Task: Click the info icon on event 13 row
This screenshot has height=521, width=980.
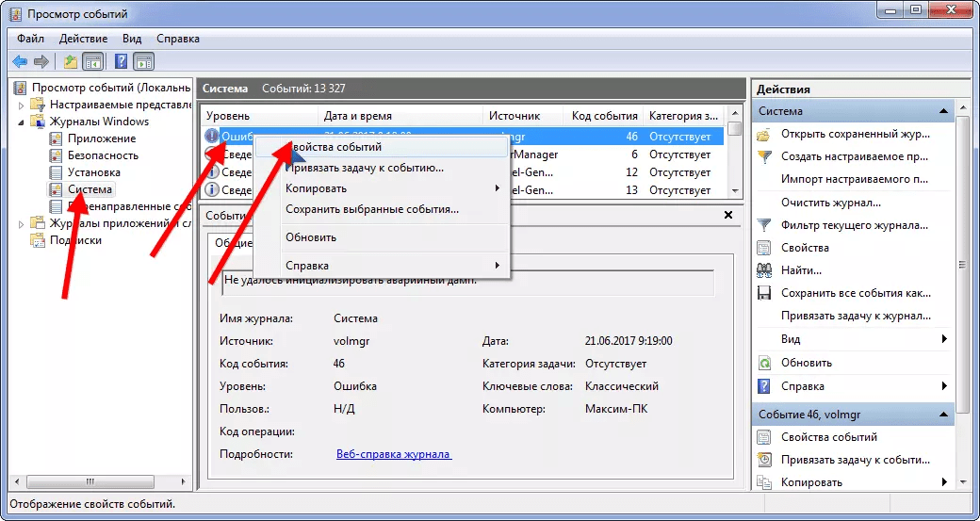Action: click(212, 189)
